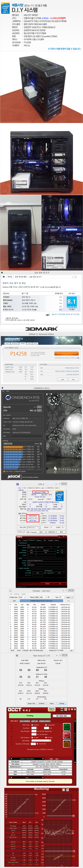
Task: Open the Problem size dropdown in LinX
Action: [22, 597]
